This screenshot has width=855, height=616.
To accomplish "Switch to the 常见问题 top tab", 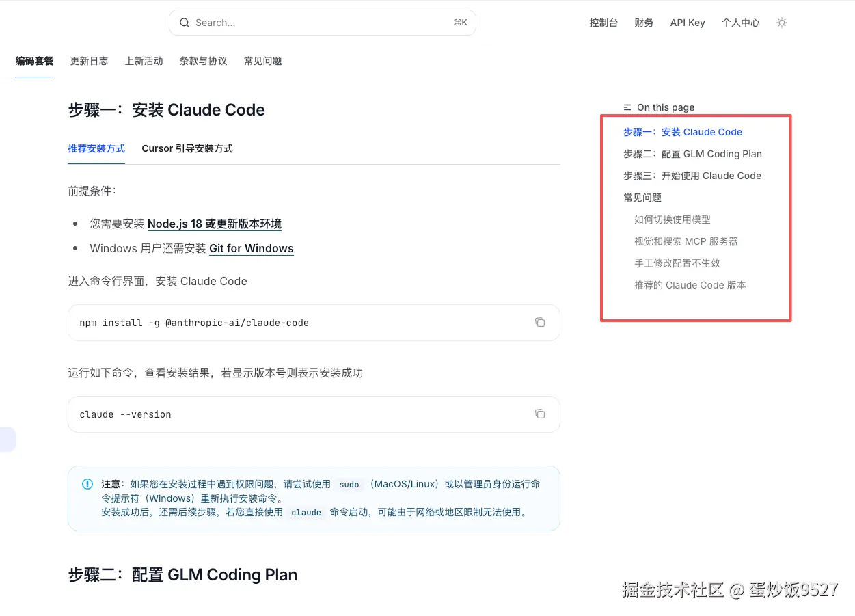I will point(263,61).
